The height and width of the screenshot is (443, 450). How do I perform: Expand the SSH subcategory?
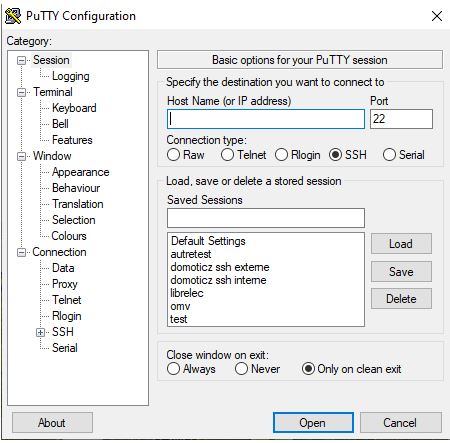click(x=41, y=332)
